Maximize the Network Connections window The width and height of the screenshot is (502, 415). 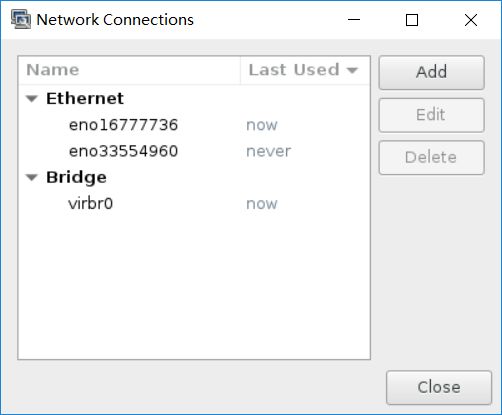click(x=412, y=20)
